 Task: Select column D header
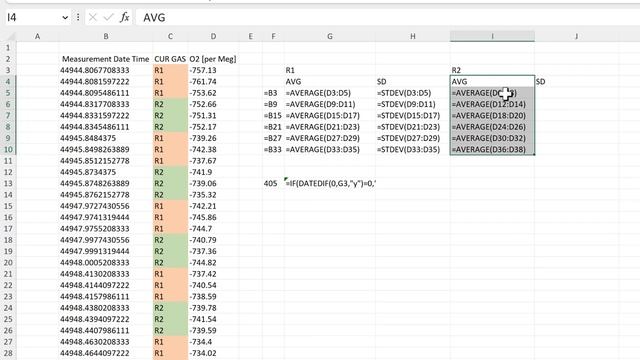[x=213, y=36]
